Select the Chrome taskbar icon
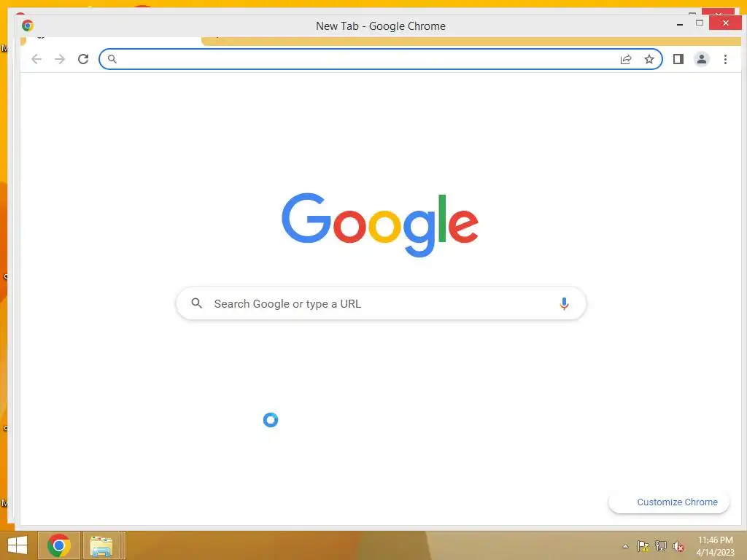 pos(59,545)
